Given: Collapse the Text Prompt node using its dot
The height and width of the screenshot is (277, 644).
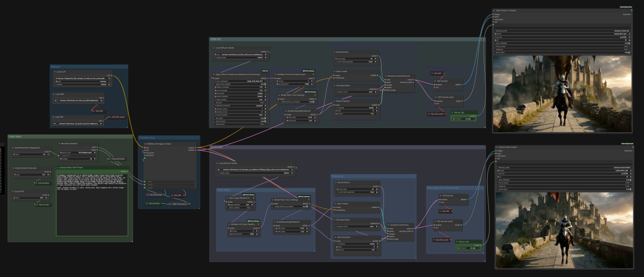Looking at the screenshot, I should (x=57, y=167).
